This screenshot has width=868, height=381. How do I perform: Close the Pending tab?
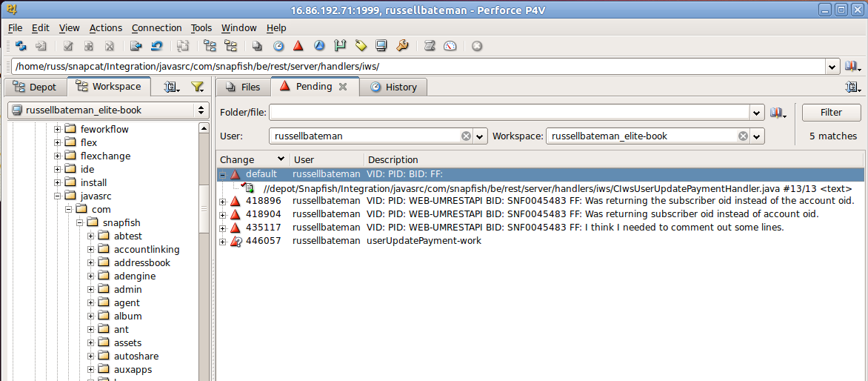(343, 87)
